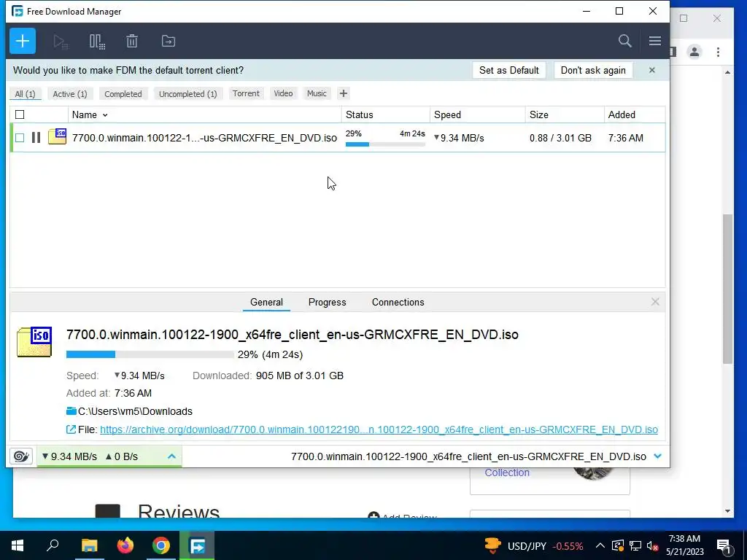Click the external link icon before File

point(71,429)
